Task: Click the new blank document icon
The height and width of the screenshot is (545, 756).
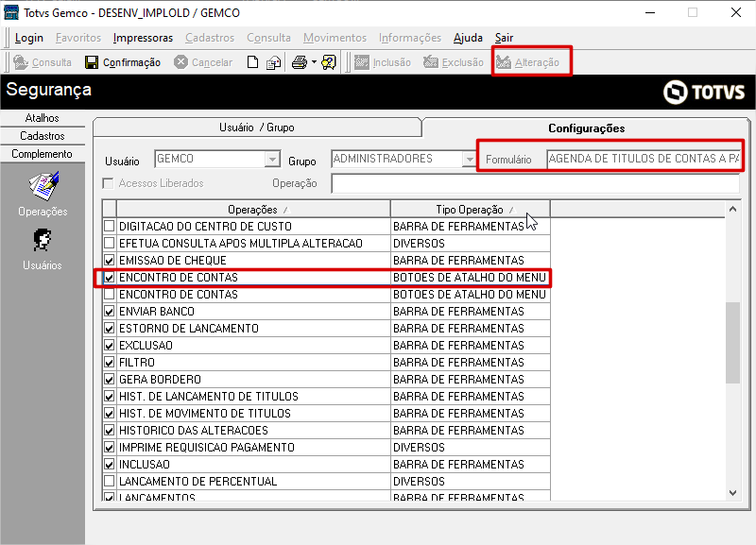Action: [252, 62]
